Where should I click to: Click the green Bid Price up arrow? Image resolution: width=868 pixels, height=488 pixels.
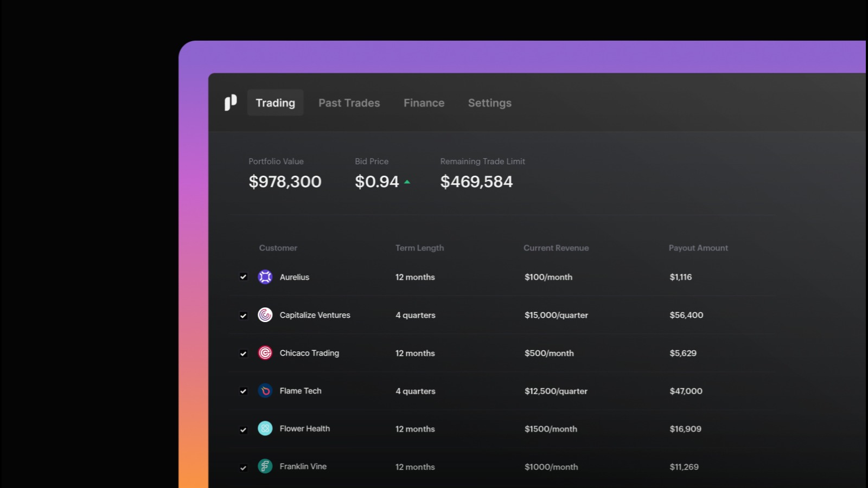point(407,182)
